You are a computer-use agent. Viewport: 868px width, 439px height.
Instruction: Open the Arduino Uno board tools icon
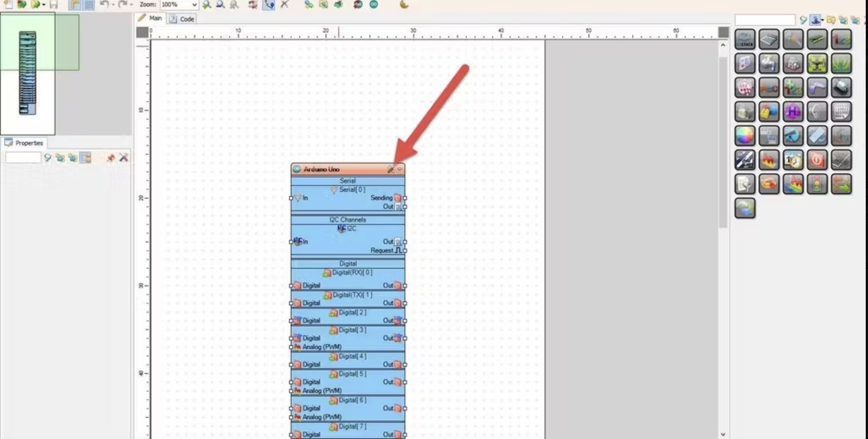(x=391, y=169)
